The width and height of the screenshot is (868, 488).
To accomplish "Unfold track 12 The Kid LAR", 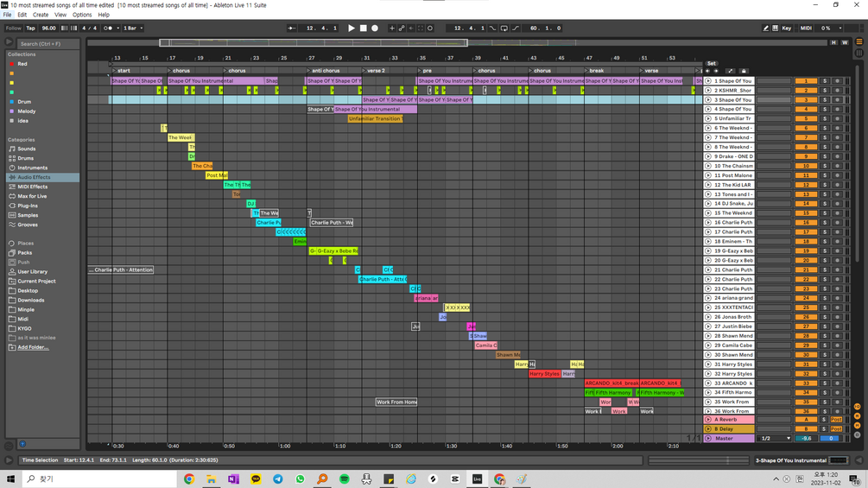I will coord(708,185).
